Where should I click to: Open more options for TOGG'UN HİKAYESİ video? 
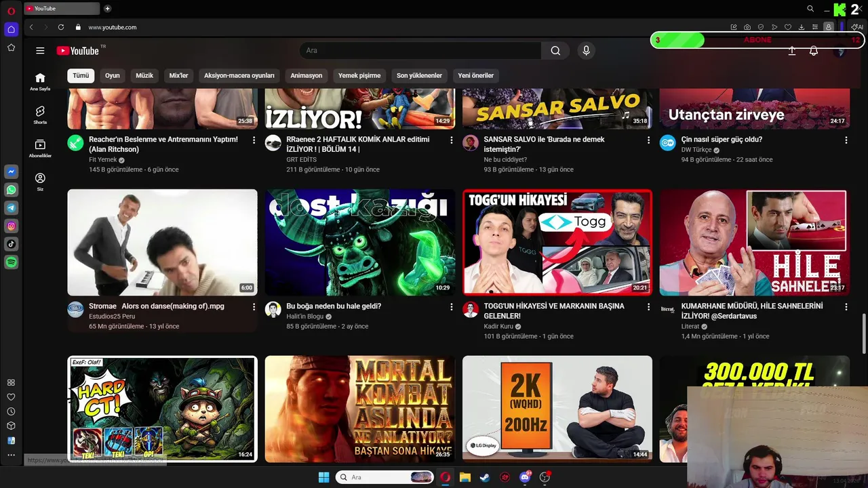tap(649, 307)
